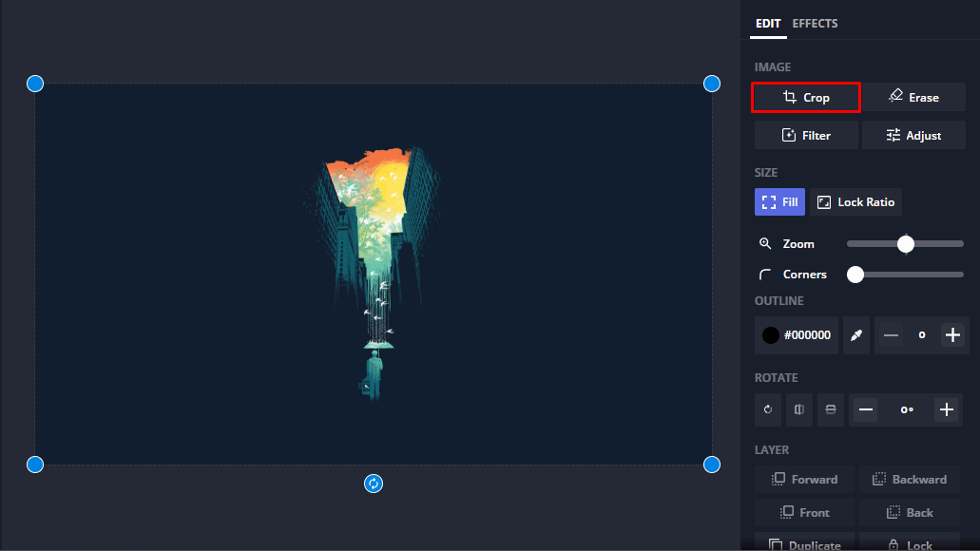This screenshot has height=551, width=980.
Task: Increase the rotation angle
Action: pyautogui.click(x=947, y=409)
